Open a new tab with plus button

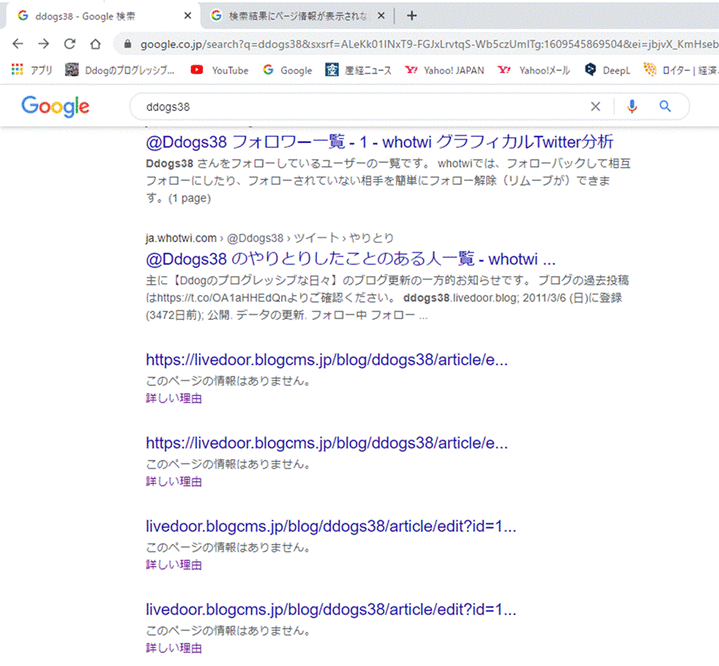(x=412, y=16)
